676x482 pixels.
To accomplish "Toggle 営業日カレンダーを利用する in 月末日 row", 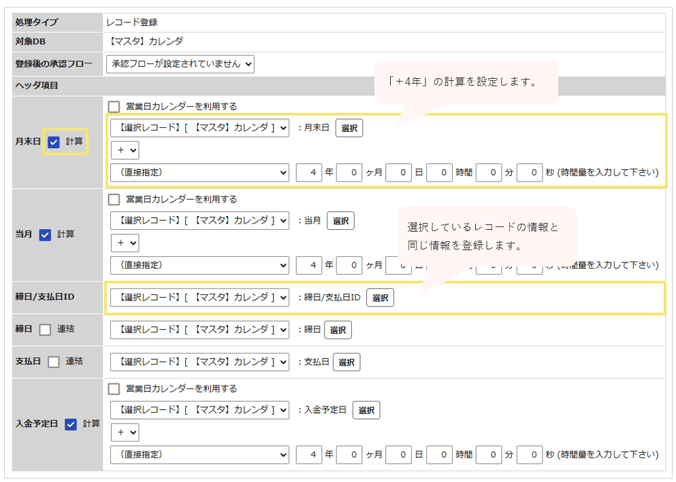I will (x=114, y=106).
